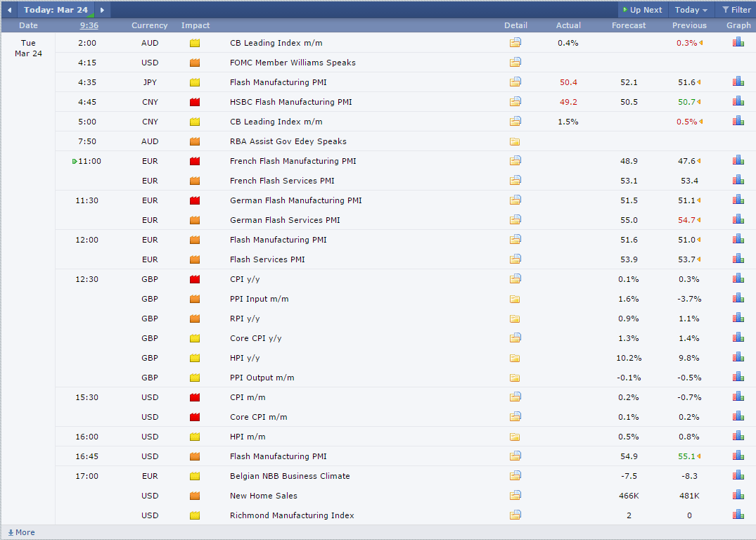Open detail folder for HSBC Flash Manufacturing PMI
Screen dimensions: 756x540
pos(515,102)
